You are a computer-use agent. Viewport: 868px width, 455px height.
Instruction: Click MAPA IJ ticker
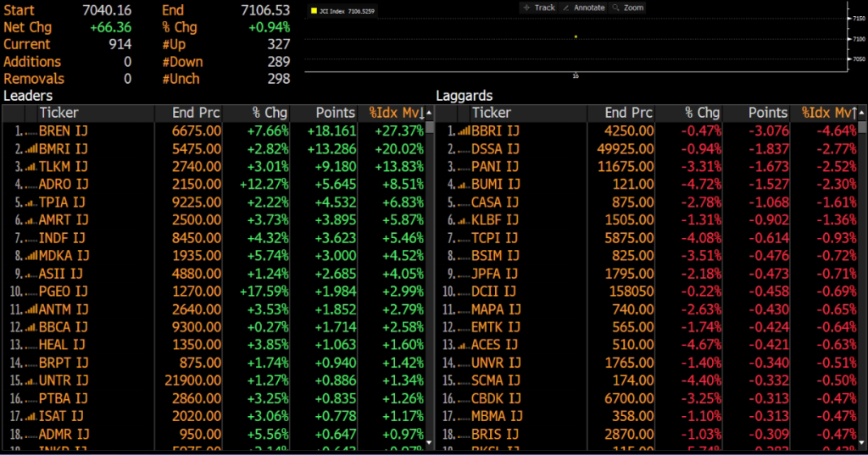tap(496, 309)
